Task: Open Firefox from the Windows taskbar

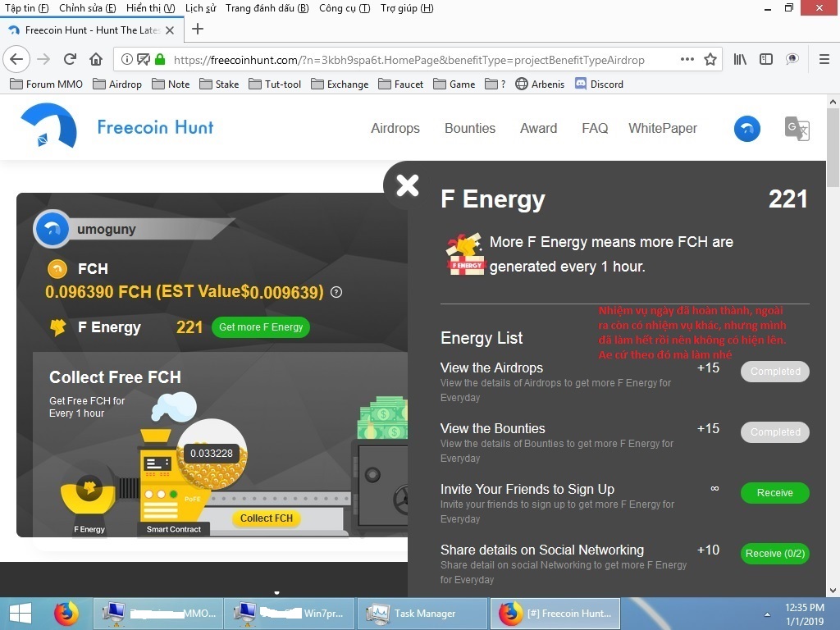Action: click(66, 614)
